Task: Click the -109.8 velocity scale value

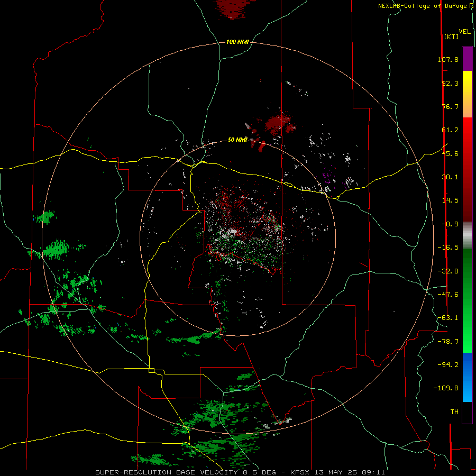Action: pos(446,388)
